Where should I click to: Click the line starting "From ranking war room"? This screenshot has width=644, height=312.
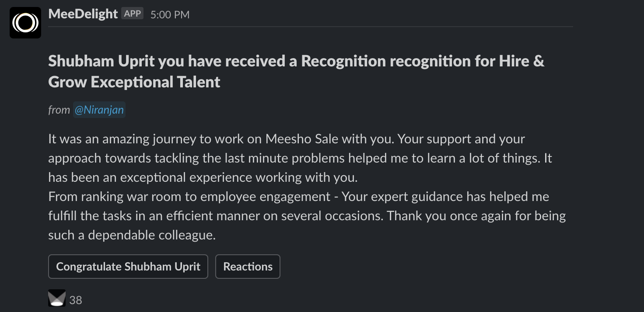[299, 197]
